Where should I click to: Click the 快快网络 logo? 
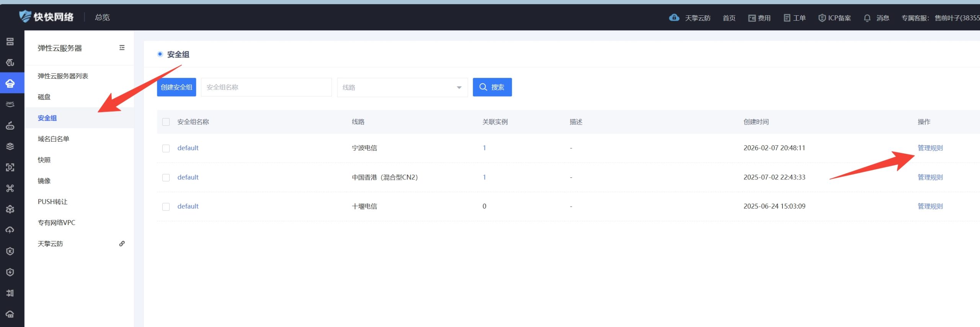click(x=46, y=17)
